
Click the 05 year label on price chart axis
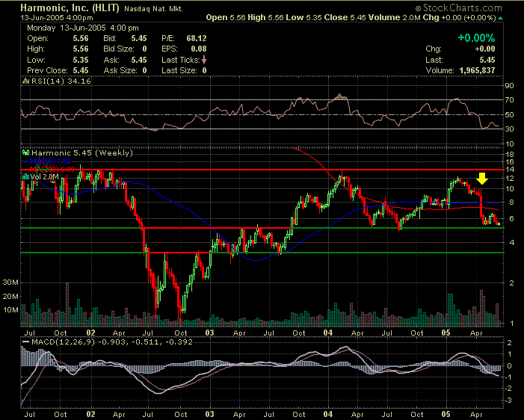click(x=446, y=333)
